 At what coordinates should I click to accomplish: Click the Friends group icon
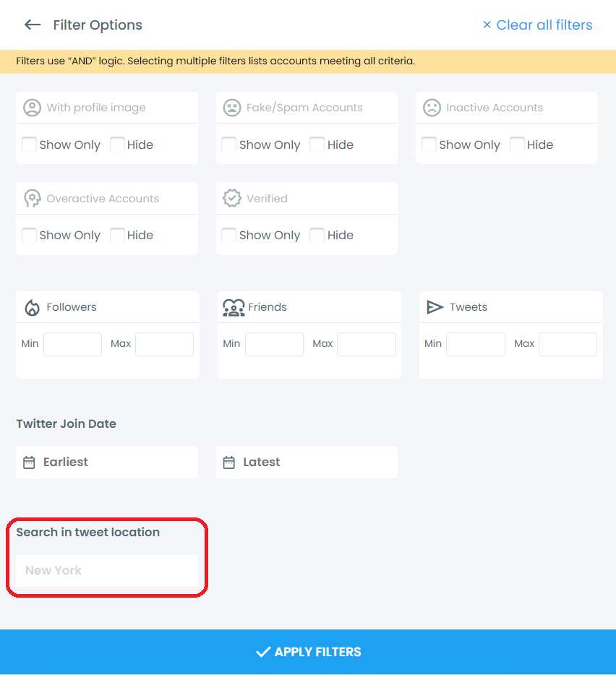click(x=234, y=306)
